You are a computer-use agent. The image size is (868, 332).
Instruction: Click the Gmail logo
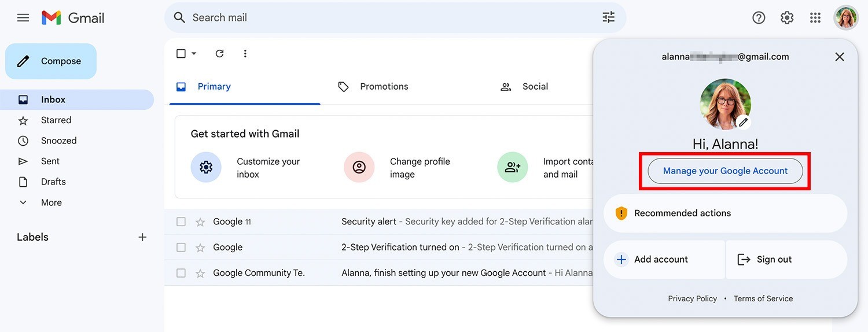pyautogui.click(x=73, y=18)
